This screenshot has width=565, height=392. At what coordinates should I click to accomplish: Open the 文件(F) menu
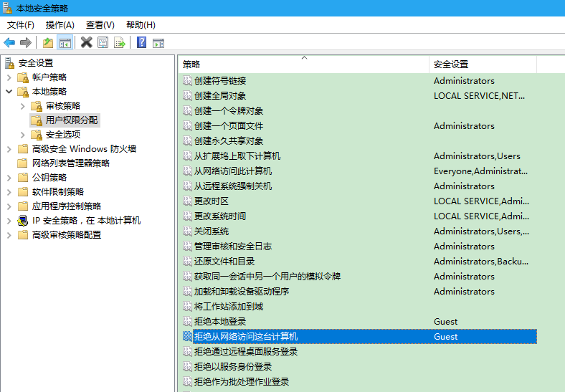21,25
